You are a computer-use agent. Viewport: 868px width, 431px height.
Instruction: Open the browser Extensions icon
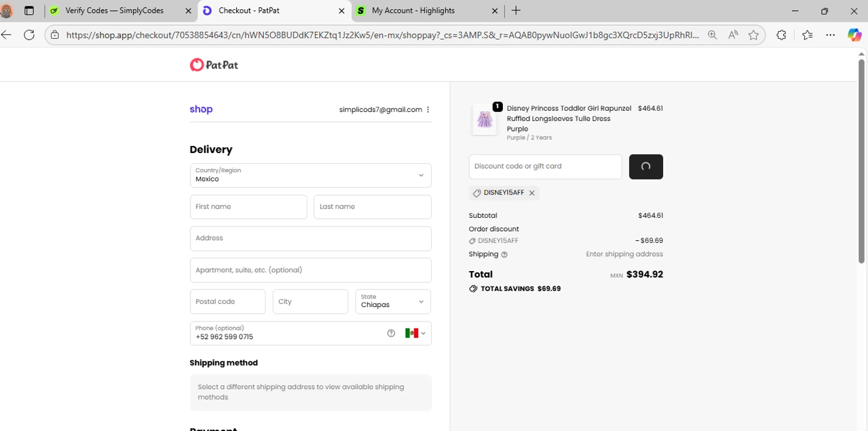781,35
